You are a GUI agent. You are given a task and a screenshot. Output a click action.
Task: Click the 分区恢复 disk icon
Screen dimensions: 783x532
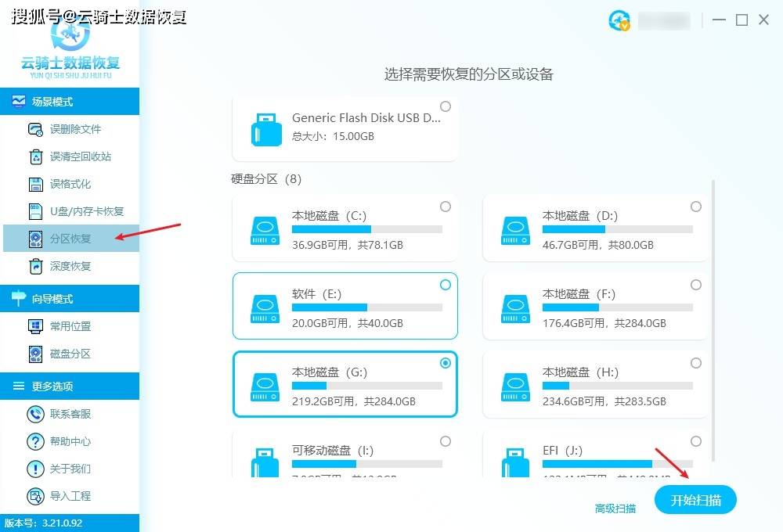[35, 239]
